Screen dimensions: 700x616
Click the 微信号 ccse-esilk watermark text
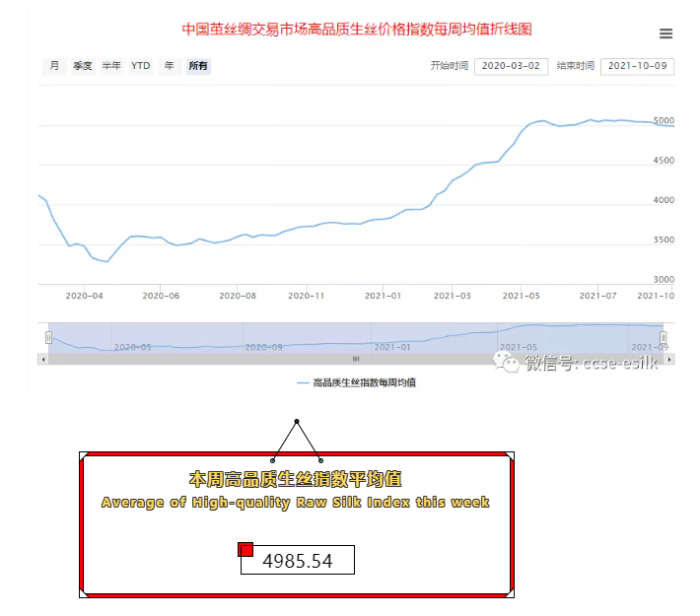598,365
